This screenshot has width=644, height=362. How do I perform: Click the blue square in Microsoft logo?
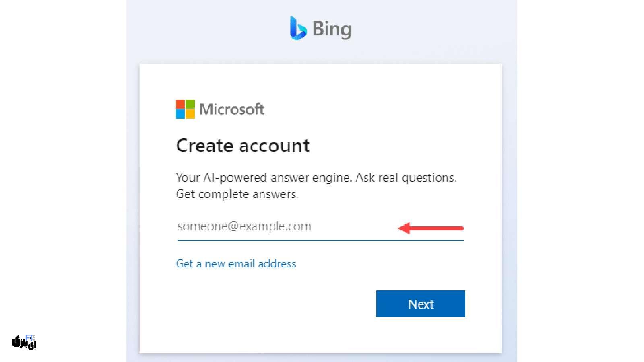180,114
